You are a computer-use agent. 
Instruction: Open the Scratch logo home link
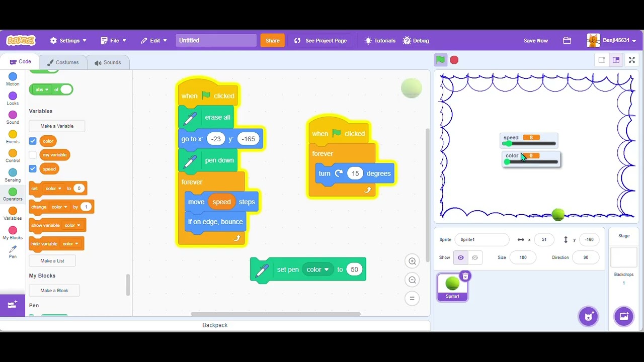(x=21, y=40)
